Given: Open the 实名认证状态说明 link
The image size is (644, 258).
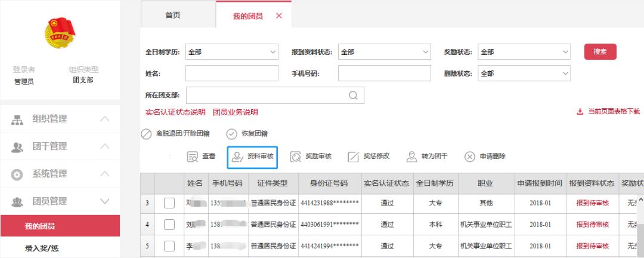Looking at the screenshot, I should (x=175, y=112).
